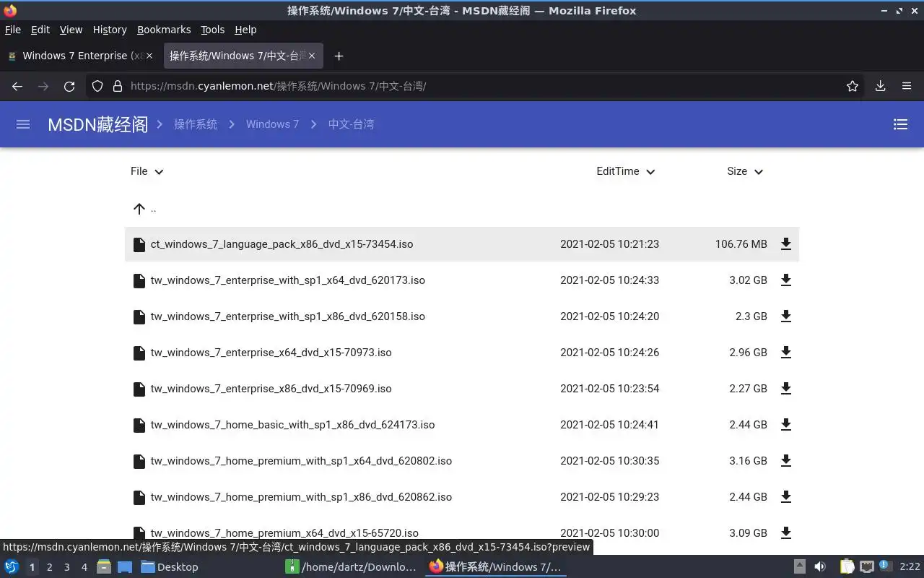The image size is (924, 578).
Task: Download tw_windows_7_enterprise_x64_dvd_x15-70973 via arrow icon
Action: point(786,353)
